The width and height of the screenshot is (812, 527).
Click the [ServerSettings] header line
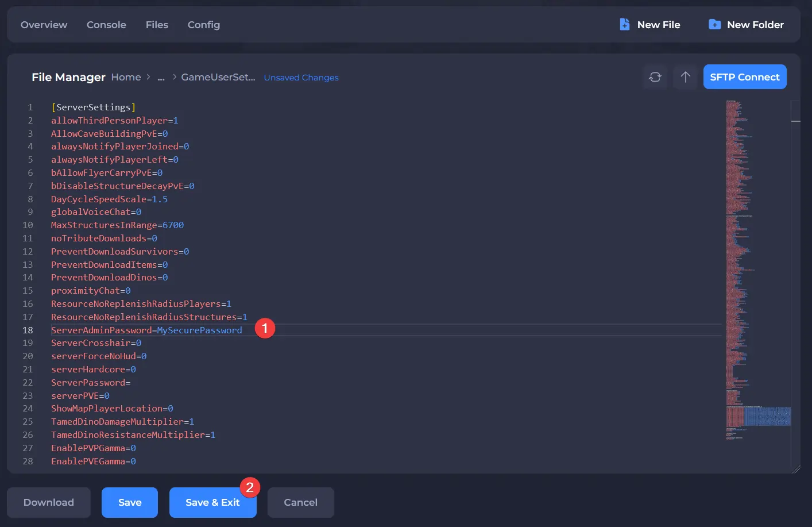point(93,107)
